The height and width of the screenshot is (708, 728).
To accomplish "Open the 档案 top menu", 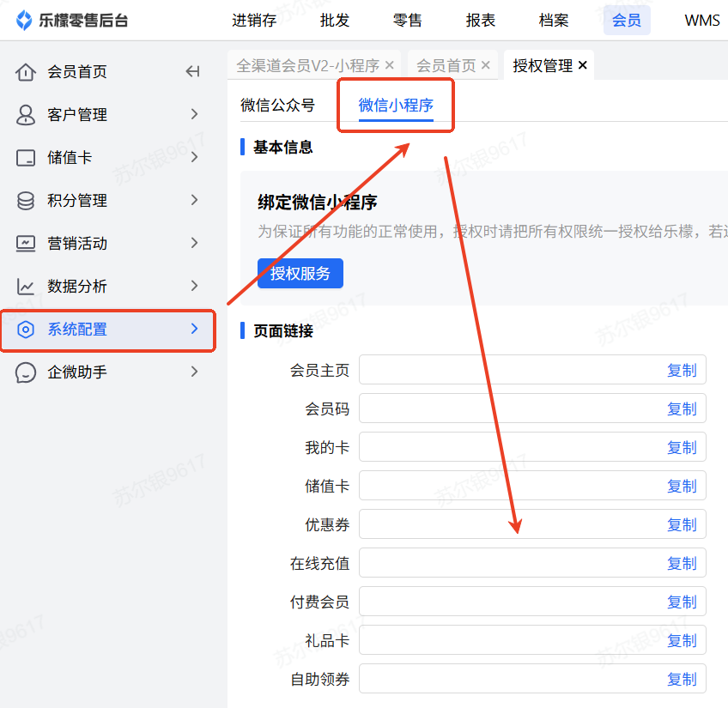I will (x=554, y=21).
